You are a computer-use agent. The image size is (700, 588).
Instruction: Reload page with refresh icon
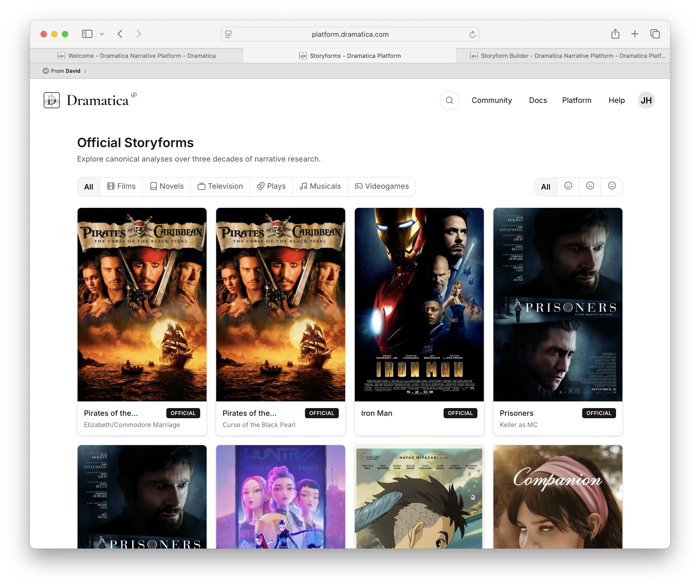point(472,34)
